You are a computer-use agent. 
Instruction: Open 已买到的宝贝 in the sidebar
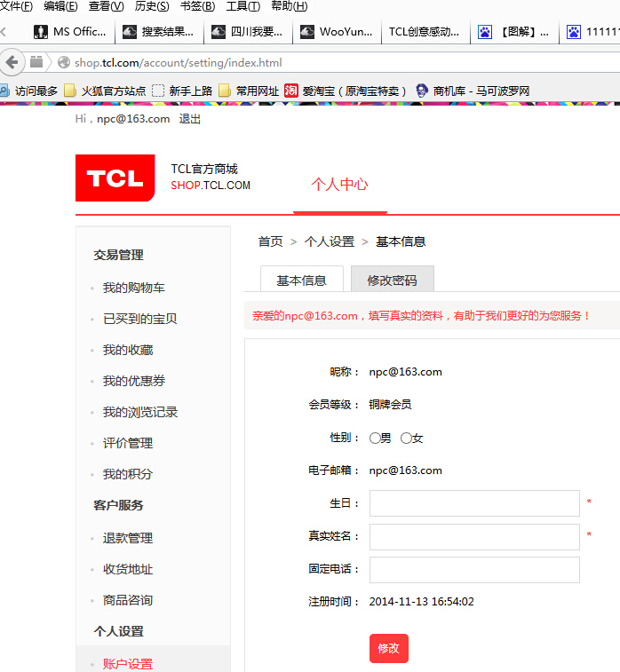[x=139, y=319]
